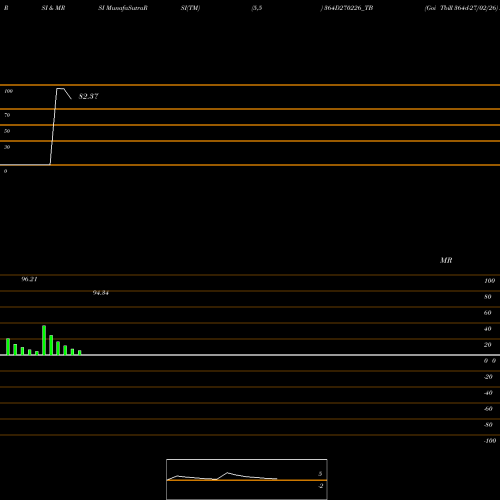Click the '(5,5' parameter text
The width and height of the screenshot is (500, 500).
click(257, 8)
